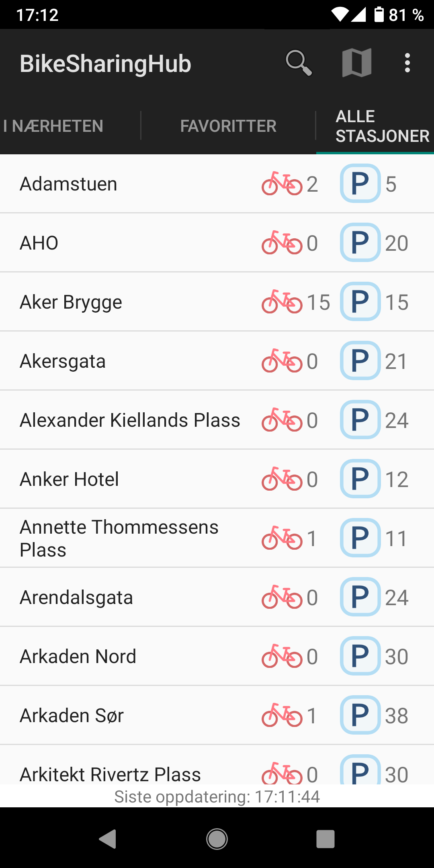Tap the bike icon for Akersgata
Viewport: 434px width, 868px height.
(x=282, y=361)
